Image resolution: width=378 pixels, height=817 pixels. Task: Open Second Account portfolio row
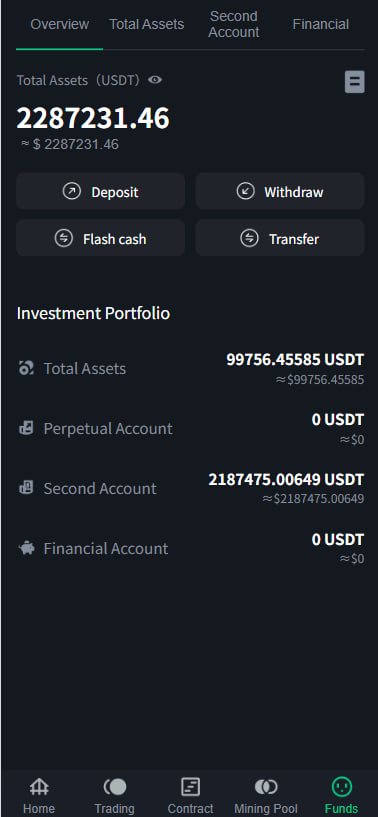[190, 489]
